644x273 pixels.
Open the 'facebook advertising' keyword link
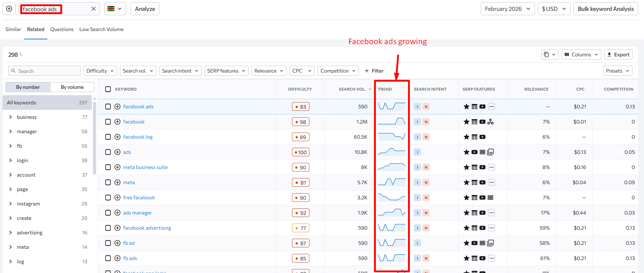click(147, 228)
